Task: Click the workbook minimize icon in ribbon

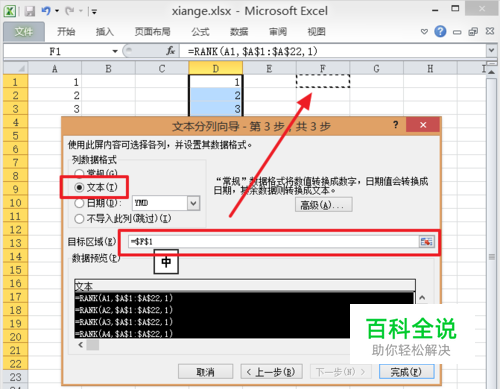Action: click(457, 32)
